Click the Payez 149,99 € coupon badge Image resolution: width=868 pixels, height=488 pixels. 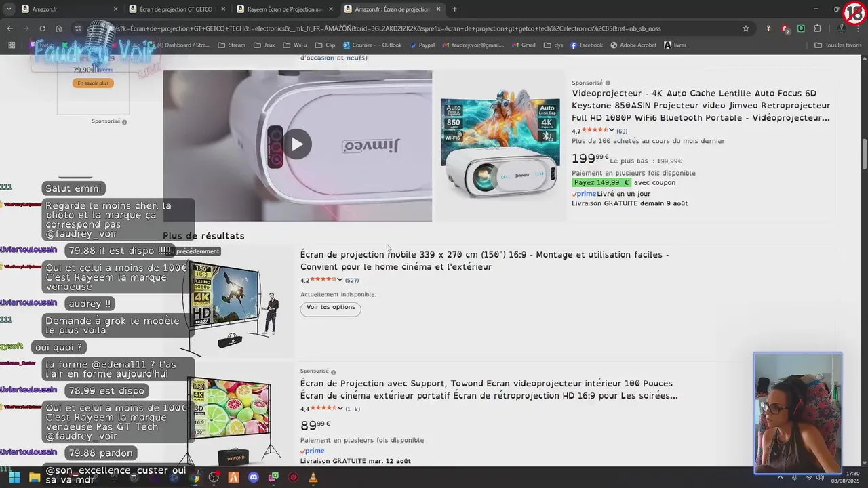click(x=601, y=183)
